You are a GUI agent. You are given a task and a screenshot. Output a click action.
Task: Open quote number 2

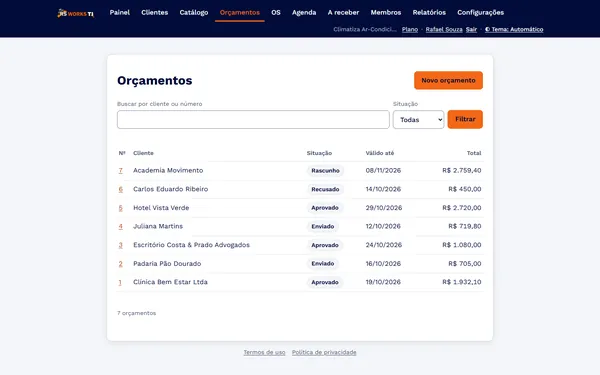(x=121, y=264)
